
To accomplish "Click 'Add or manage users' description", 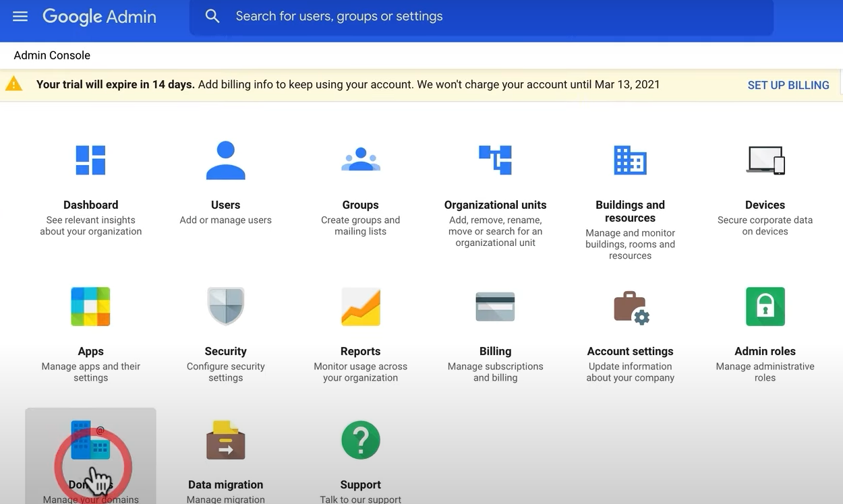I will click(x=225, y=220).
